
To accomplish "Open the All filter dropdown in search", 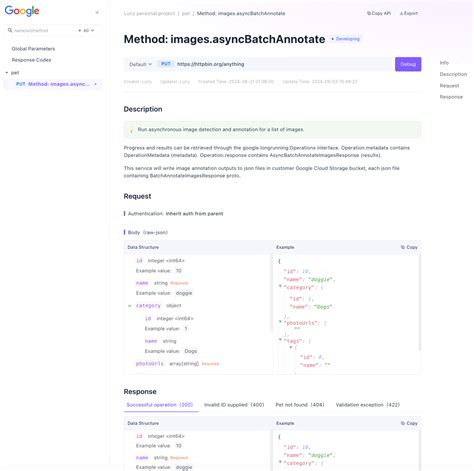I will [86, 30].
